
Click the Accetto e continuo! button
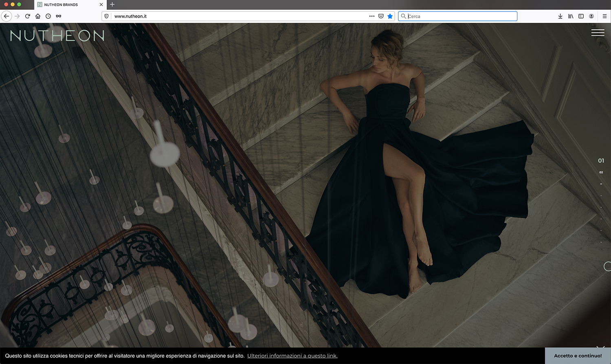click(578, 356)
